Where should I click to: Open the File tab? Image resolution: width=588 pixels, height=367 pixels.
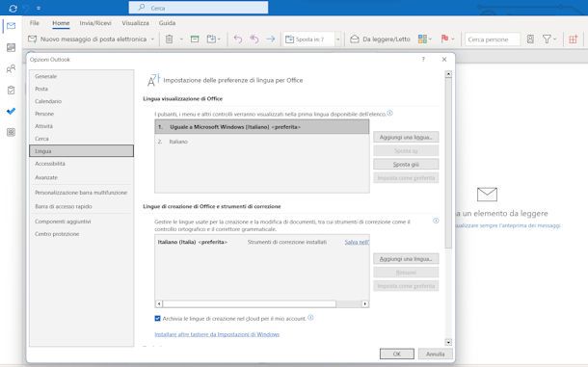coord(34,23)
